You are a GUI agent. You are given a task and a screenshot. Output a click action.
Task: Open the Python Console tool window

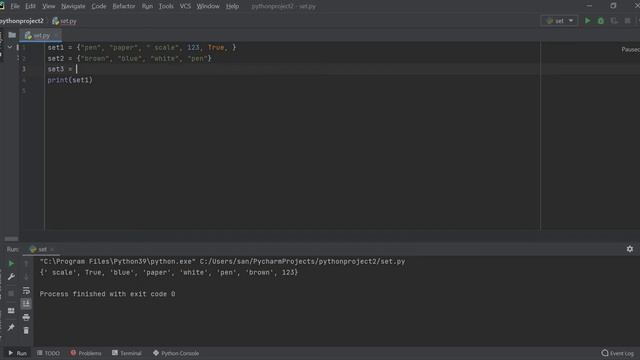coord(176,353)
